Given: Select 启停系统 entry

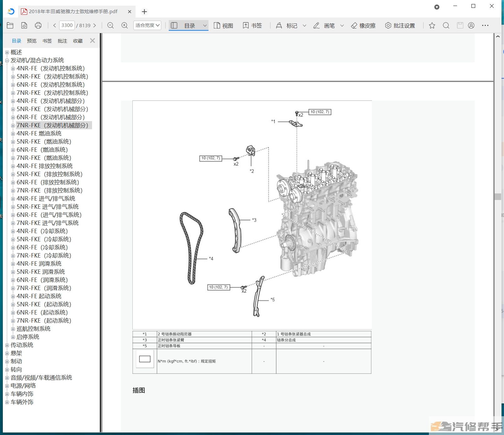Looking at the screenshot, I should [28, 337].
